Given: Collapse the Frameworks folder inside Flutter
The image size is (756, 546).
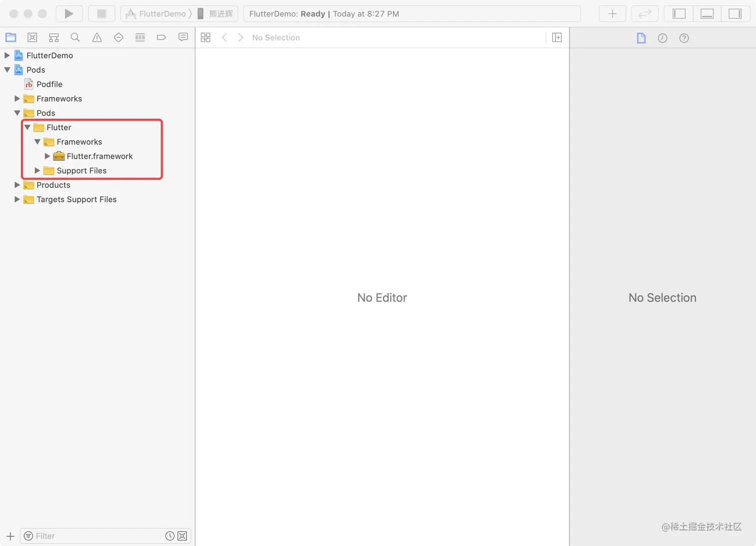Looking at the screenshot, I should (x=37, y=142).
